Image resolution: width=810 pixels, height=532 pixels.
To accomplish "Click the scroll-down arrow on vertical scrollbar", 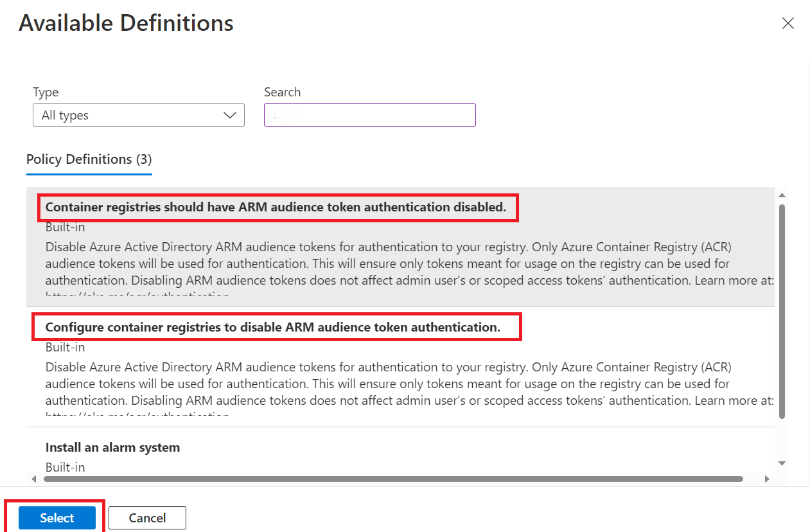I will [781, 463].
